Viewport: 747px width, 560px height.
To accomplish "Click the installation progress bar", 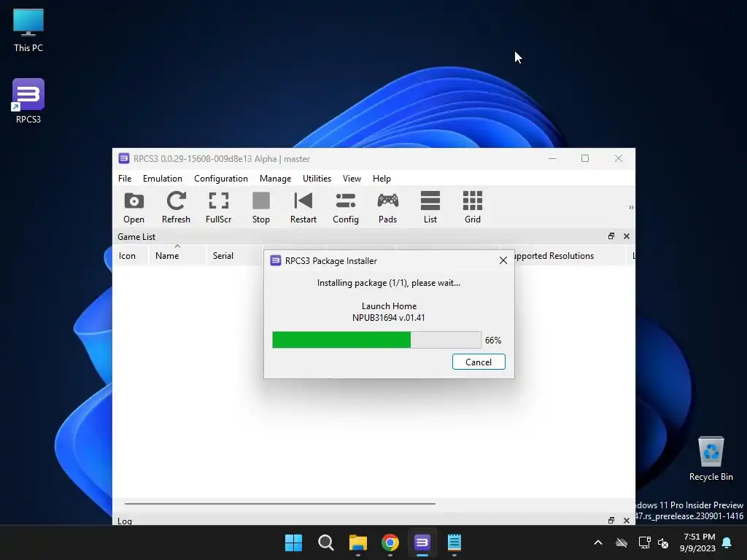I will [x=376, y=340].
